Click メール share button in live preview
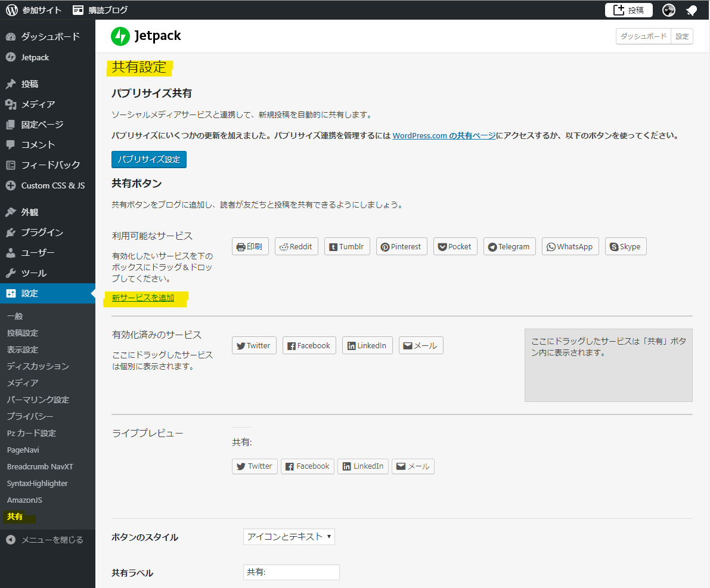This screenshot has height=588, width=710. point(413,466)
